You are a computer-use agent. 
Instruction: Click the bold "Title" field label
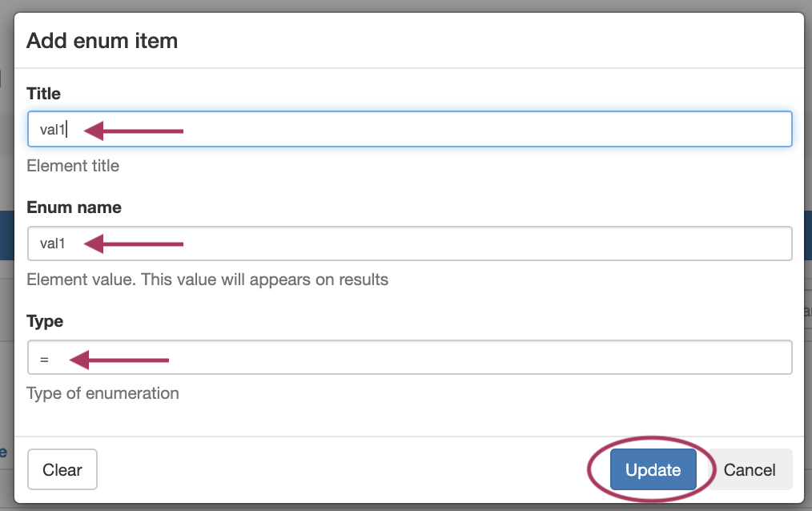[x=44, y=94]
